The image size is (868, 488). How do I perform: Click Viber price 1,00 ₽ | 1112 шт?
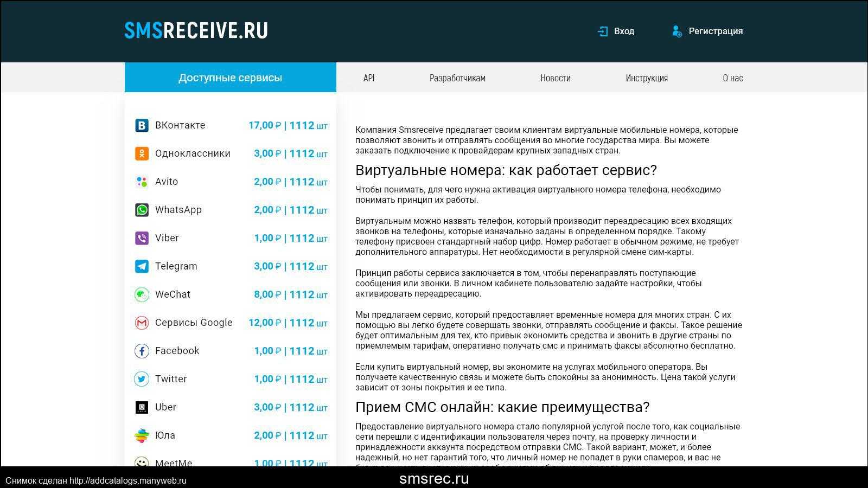(291, 238)
